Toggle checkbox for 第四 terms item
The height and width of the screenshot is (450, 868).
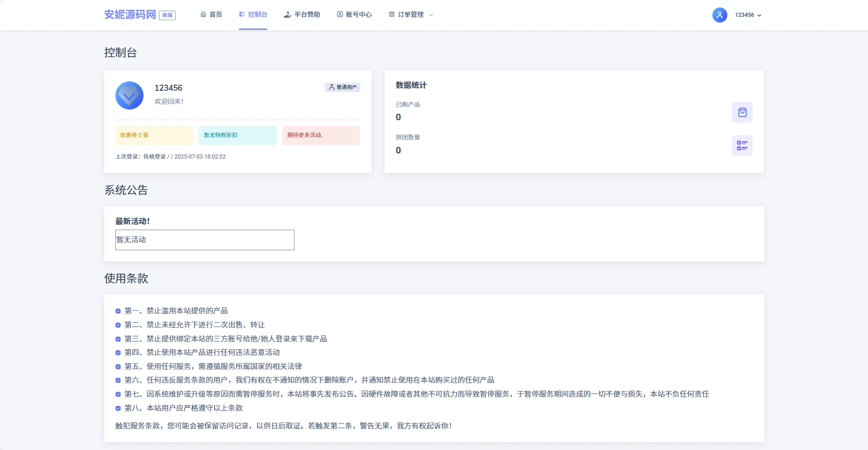[x=118, y=352]
